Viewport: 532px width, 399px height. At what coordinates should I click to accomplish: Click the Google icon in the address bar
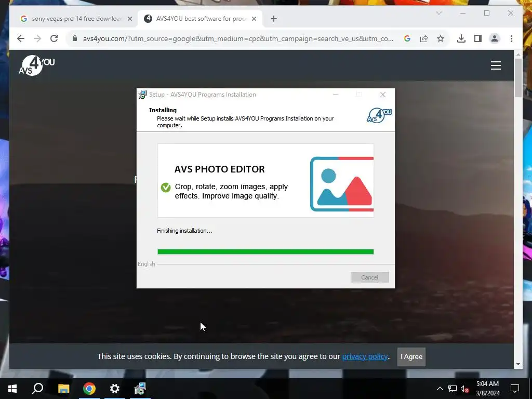click(407, 38)
